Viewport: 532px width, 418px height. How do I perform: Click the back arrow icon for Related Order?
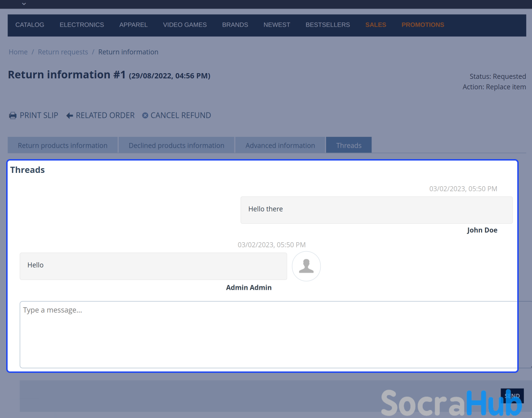pos(70,115)
